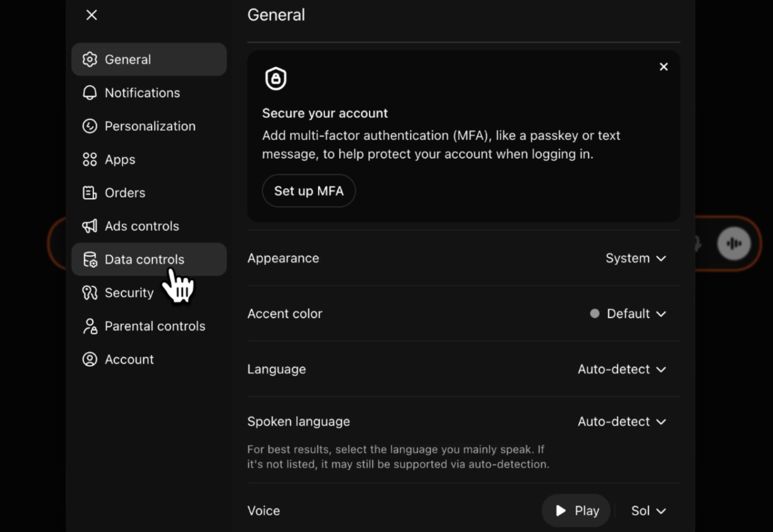Open Orders via its receipt icon
This screenshot has height=532, width=773.
tap(89, 193)
